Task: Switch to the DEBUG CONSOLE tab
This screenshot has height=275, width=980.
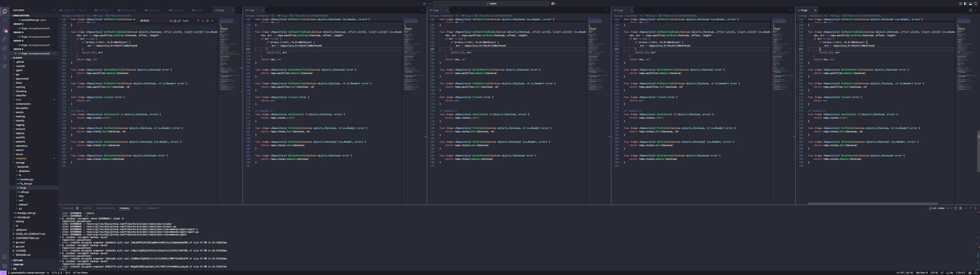Action: click(x=105, y=208)
